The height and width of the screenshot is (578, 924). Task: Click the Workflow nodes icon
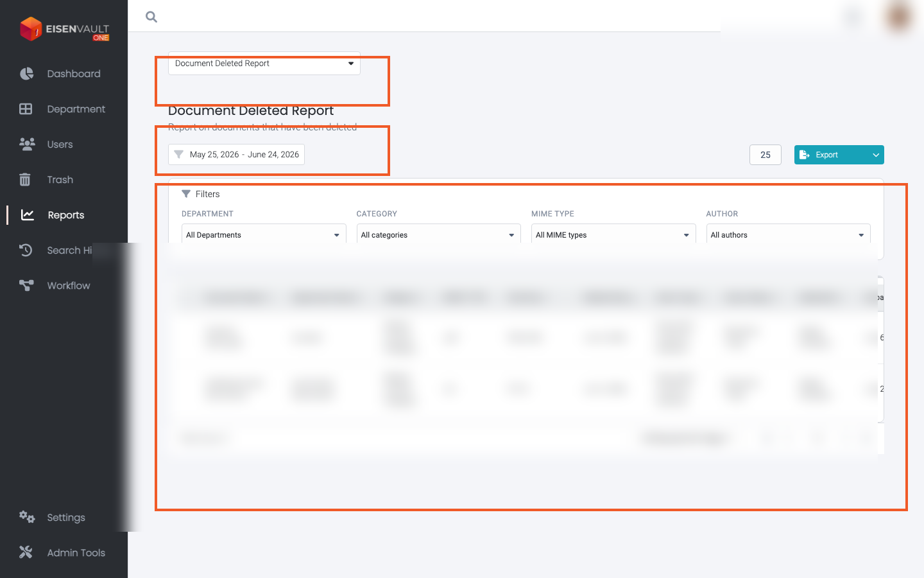(26, 286)
